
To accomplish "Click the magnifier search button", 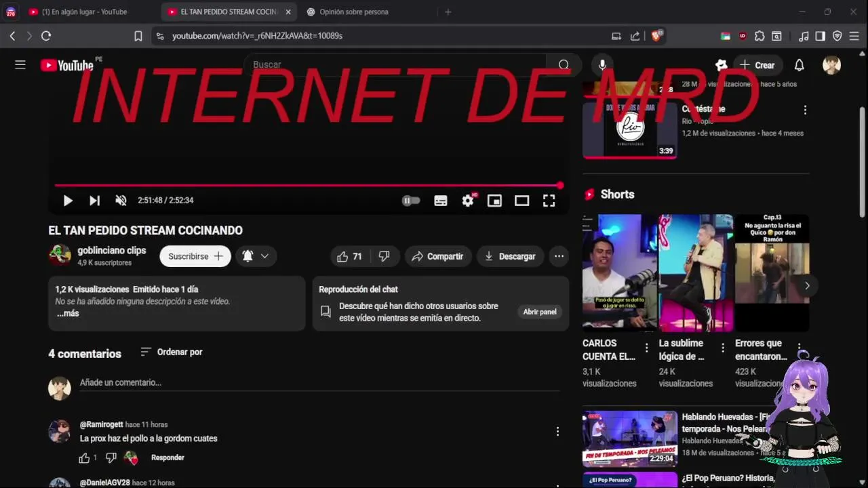I will 564,64.
